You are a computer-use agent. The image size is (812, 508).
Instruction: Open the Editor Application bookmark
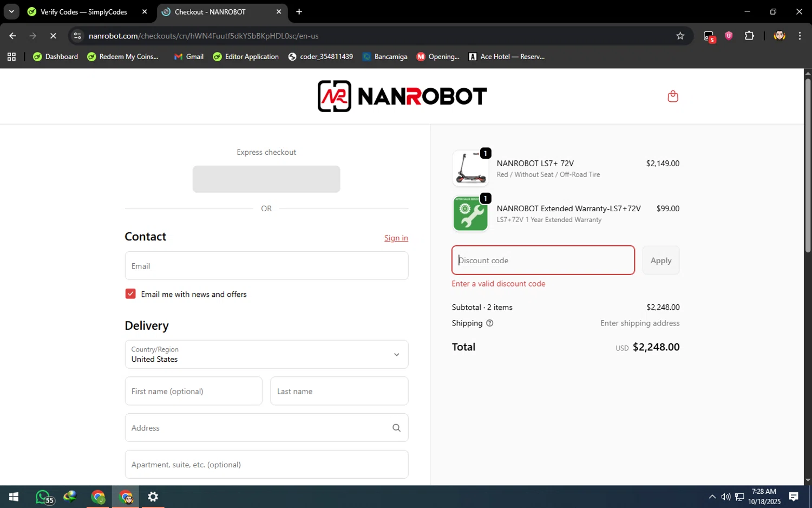246,56
